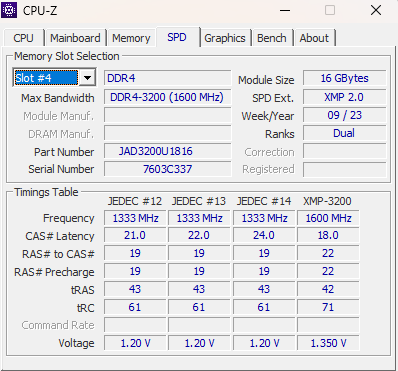The width and height of the screenshot is (398, 371).
Task: Click the XMP-3200 column header
Action: click(327, 201)
